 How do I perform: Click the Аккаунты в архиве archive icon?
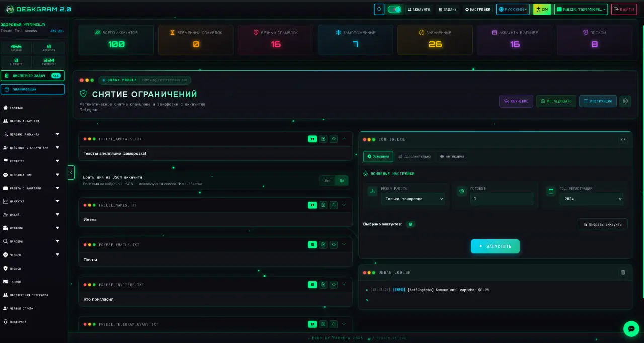pyautogui.click(x=494, y=33)
